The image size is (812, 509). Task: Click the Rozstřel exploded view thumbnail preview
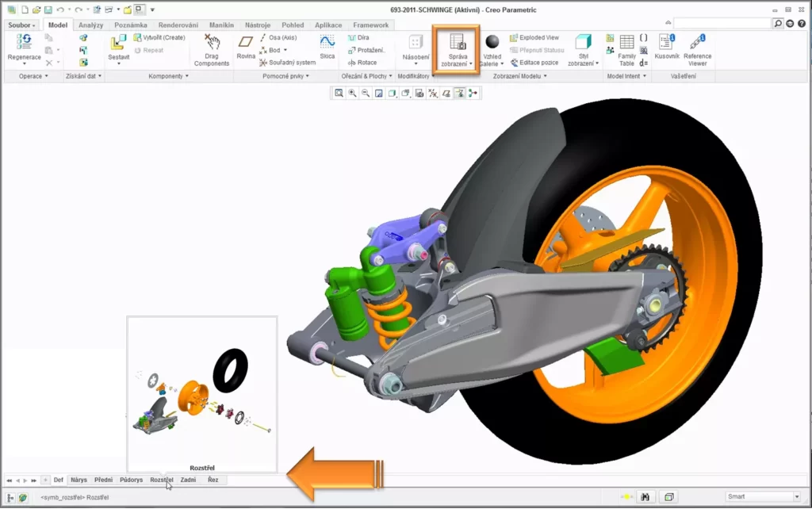(x=202, y=395)
